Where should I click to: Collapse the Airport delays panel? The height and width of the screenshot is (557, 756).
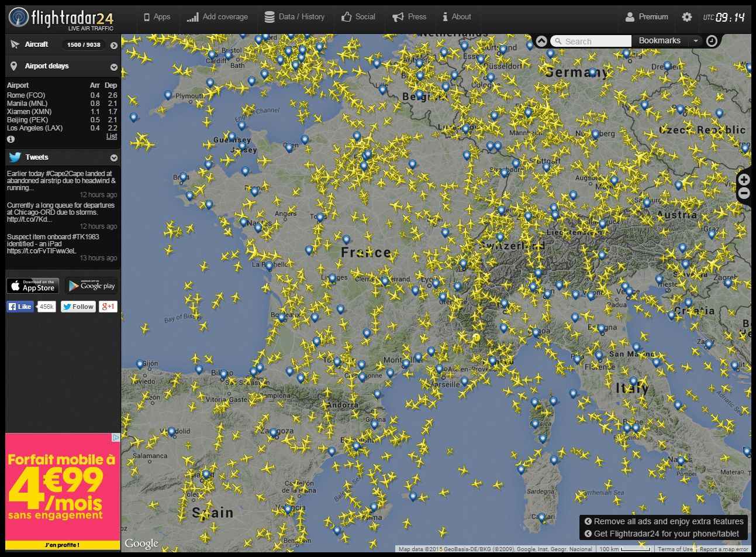tap(114, 67)
